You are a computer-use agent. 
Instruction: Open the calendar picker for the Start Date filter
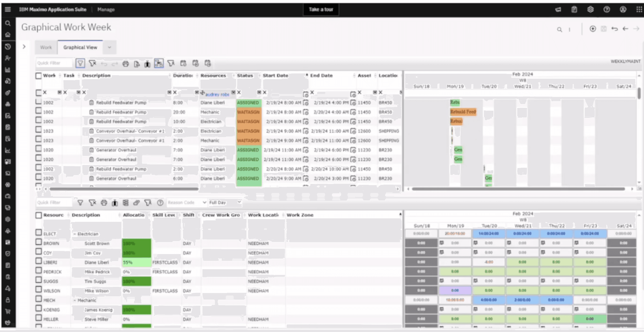point(305,94)
